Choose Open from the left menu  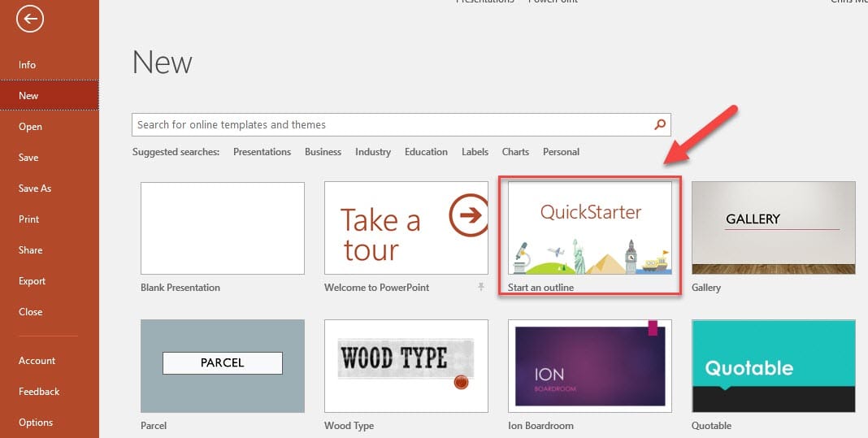tap(30, 127)
